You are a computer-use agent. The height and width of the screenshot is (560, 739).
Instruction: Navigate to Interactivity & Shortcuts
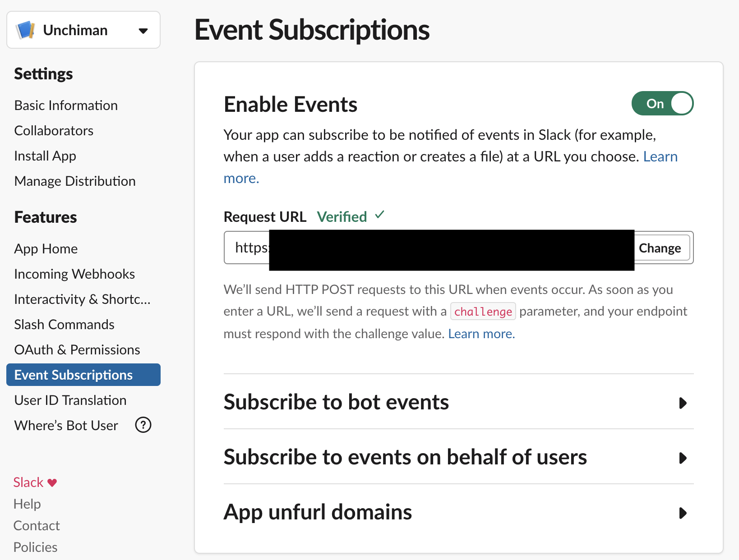point(82,299)
